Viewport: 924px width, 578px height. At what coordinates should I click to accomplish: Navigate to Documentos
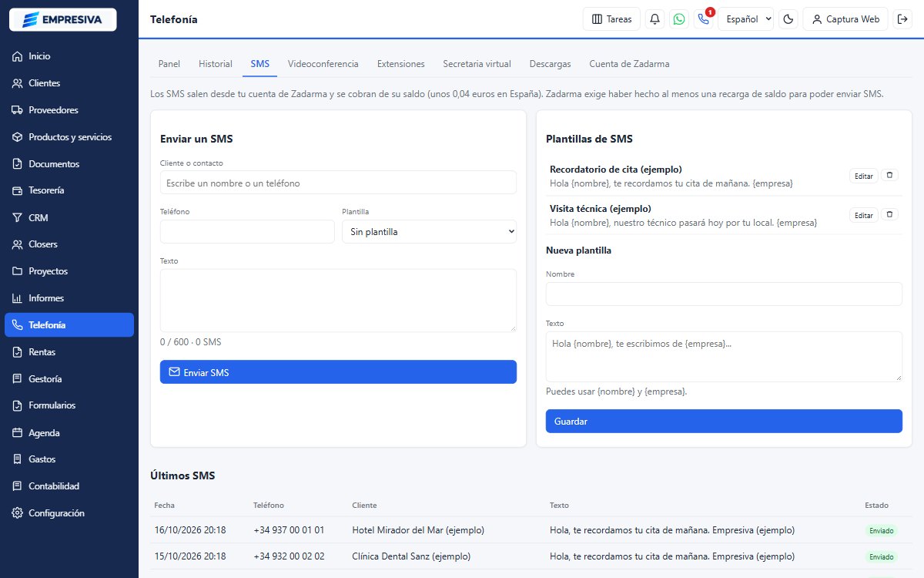[69, 164]
